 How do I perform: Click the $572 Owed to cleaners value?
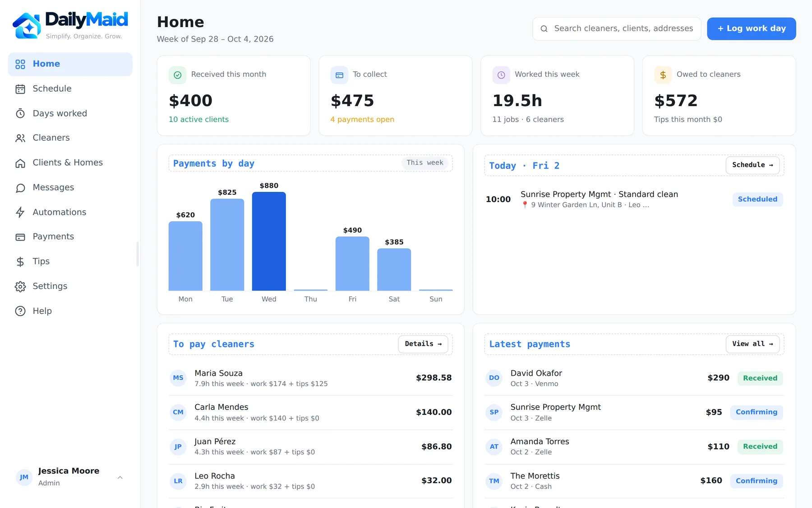click(x=676, y=101)
